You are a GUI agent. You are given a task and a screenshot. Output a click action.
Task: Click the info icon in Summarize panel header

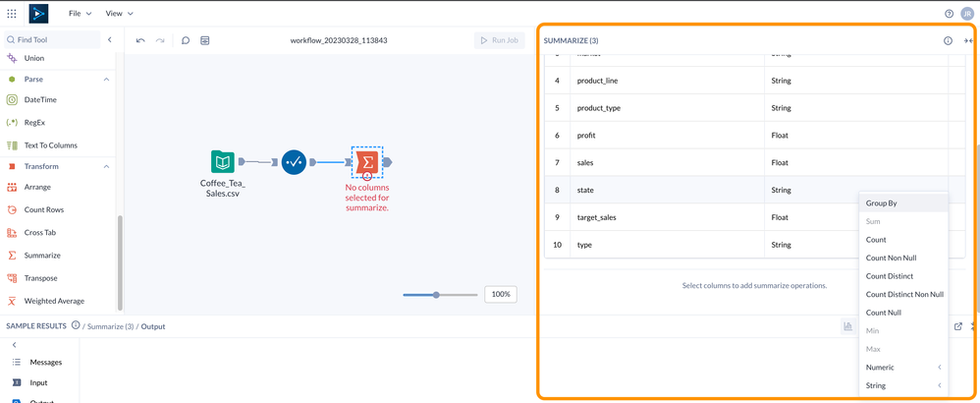pos(948,40)
